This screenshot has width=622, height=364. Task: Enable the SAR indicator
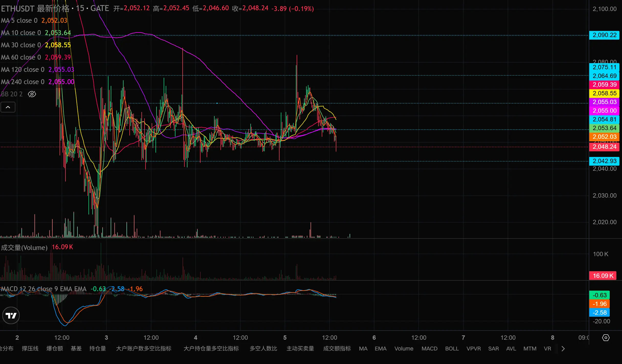coord(493,349)
